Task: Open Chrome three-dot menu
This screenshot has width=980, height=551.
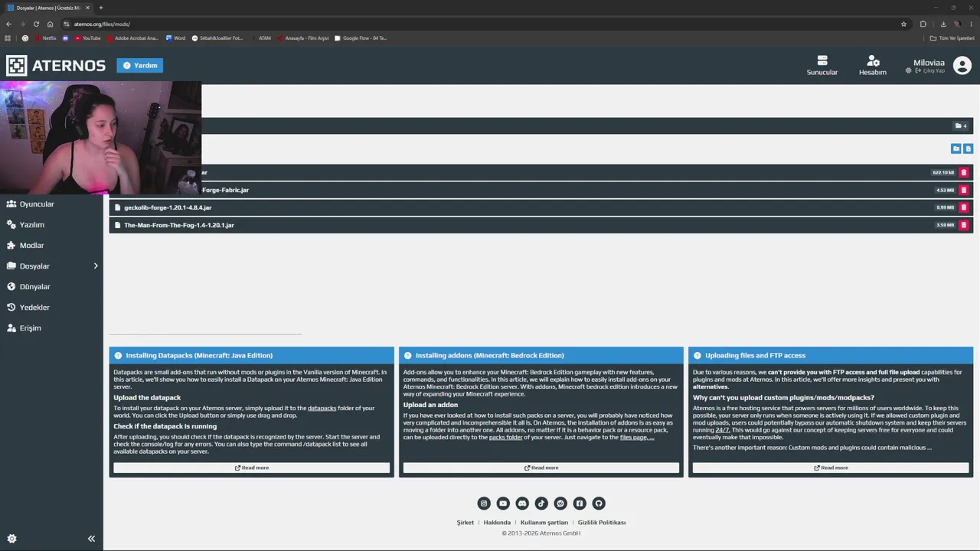Action: click(x=972, y=24)
